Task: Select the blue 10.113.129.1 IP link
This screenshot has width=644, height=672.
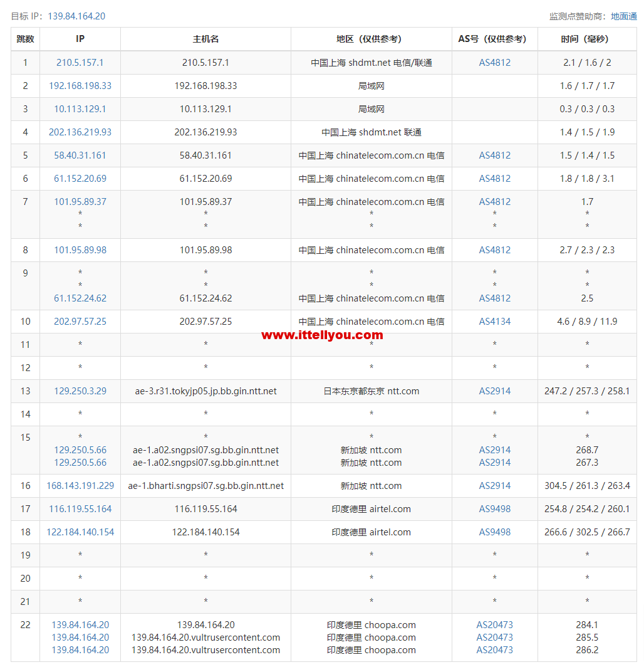Action: (80, 109)
